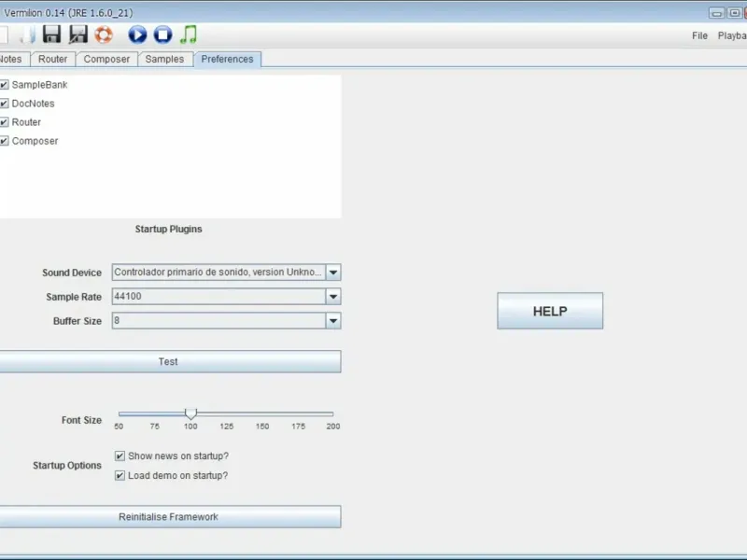747x560 pixels.
Task: Disable Show news on startup
Action: pos(120,456)
